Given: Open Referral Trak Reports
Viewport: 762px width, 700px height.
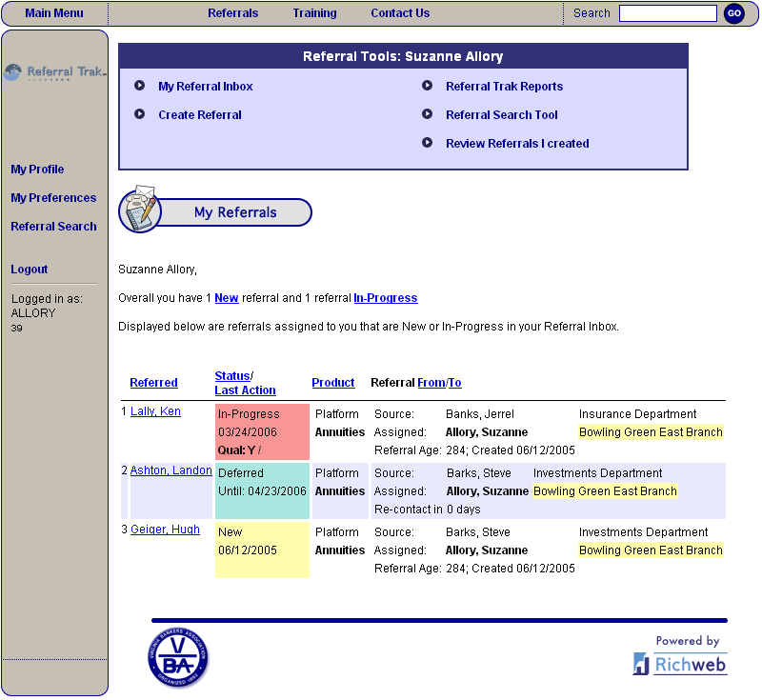Looking at the screenshot, I should click(505, 87).
